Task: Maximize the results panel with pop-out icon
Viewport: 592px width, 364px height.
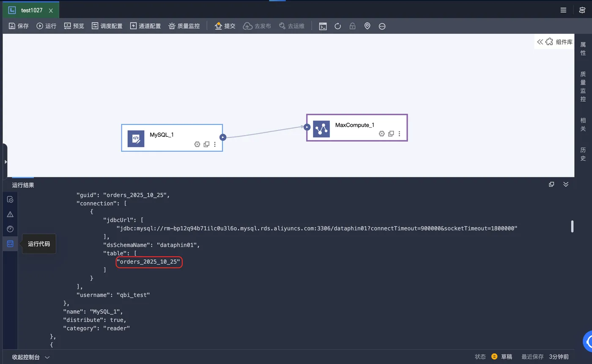Action: click(x=551, y=184)
